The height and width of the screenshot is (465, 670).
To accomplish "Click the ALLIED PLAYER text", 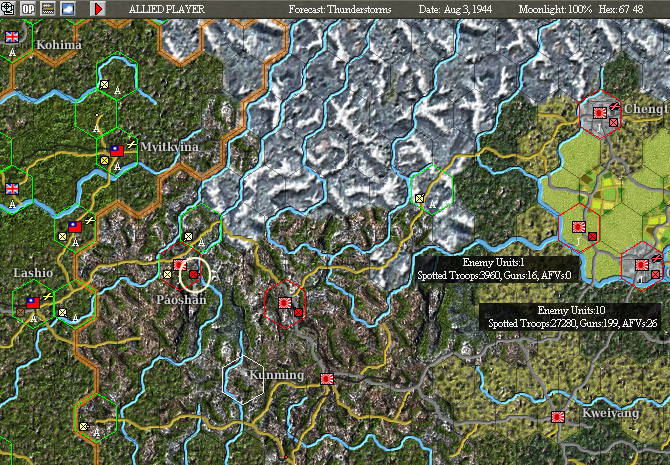I will click(x=167, y=9).
